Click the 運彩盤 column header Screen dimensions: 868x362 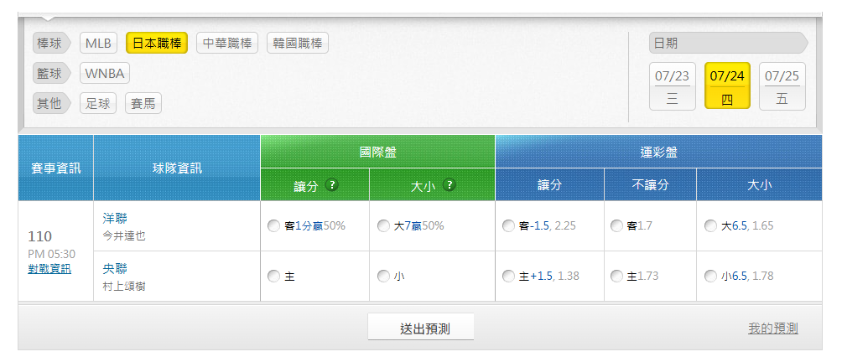(x=658, y=152)
